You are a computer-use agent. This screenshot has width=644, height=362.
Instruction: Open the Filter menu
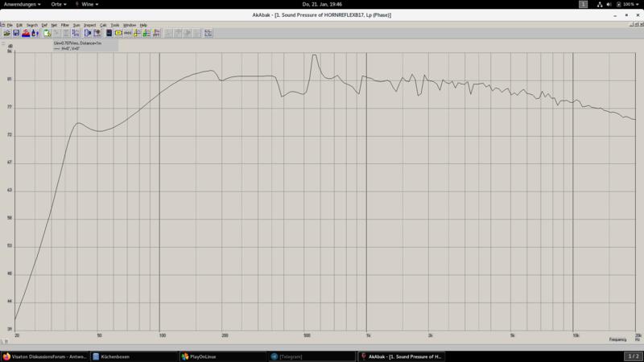[65, 25]
